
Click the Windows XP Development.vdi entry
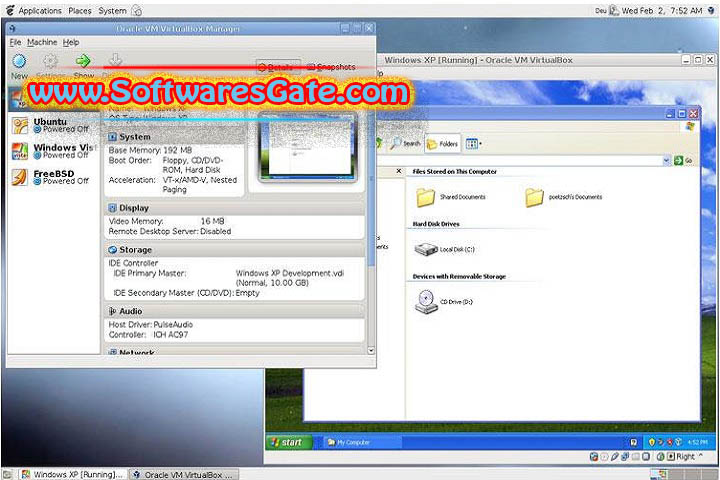(290, 273)
